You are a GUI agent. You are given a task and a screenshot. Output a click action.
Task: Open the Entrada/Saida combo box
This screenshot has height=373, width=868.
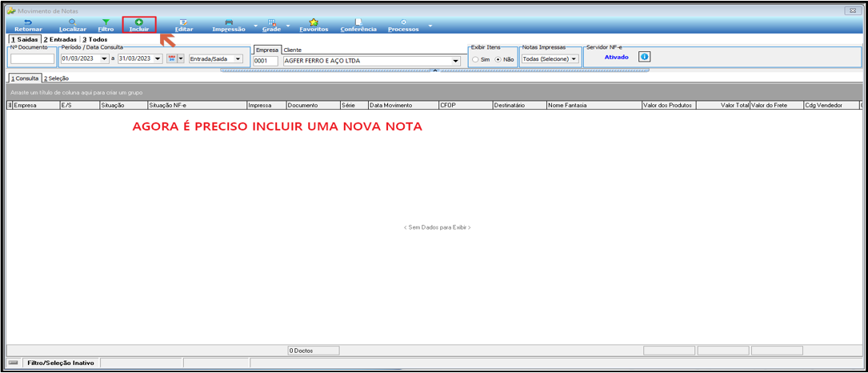pyautogui.click(x=215, y=58)
